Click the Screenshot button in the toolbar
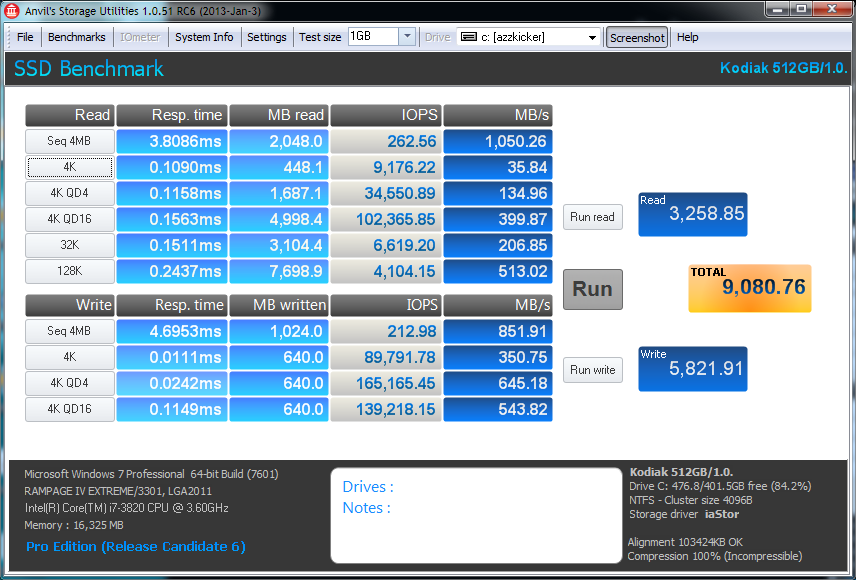 [637, 38]
